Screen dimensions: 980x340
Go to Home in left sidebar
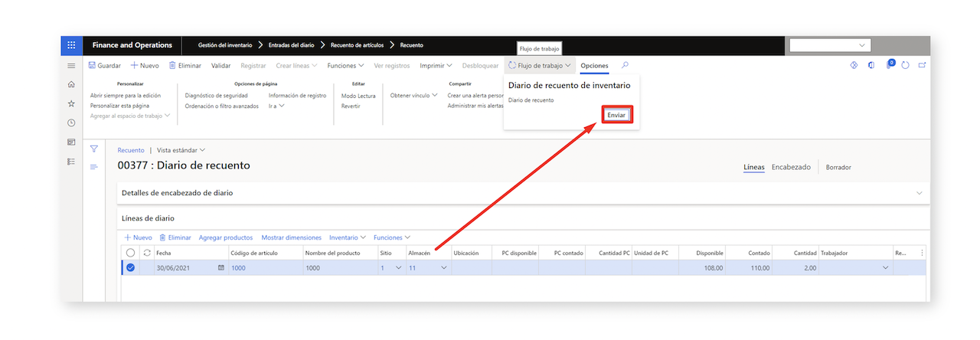[71, 84]
